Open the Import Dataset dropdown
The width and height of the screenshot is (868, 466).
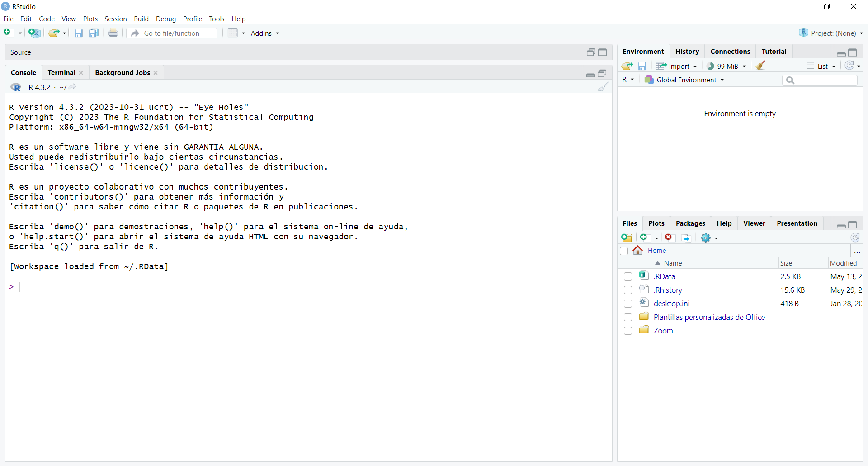(x=677, y=66)
